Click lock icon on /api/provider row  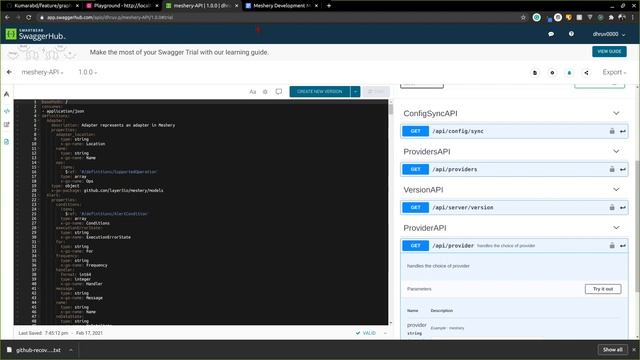click(612, 245)
